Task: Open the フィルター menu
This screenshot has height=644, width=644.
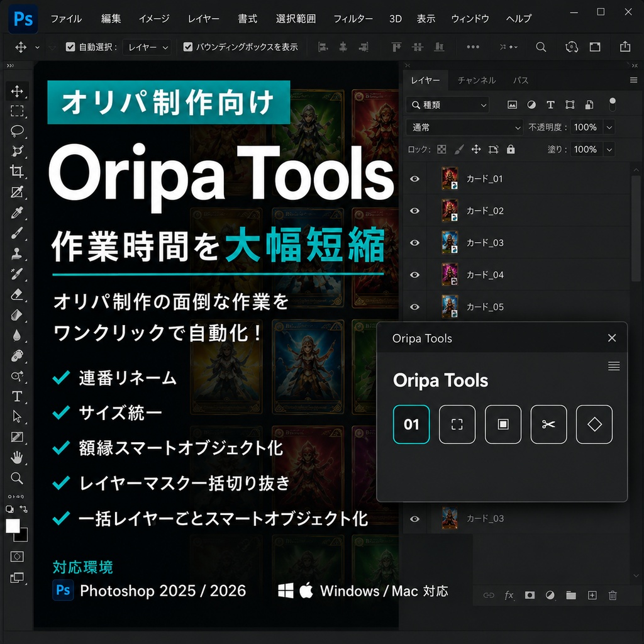Action: (353, 19)
